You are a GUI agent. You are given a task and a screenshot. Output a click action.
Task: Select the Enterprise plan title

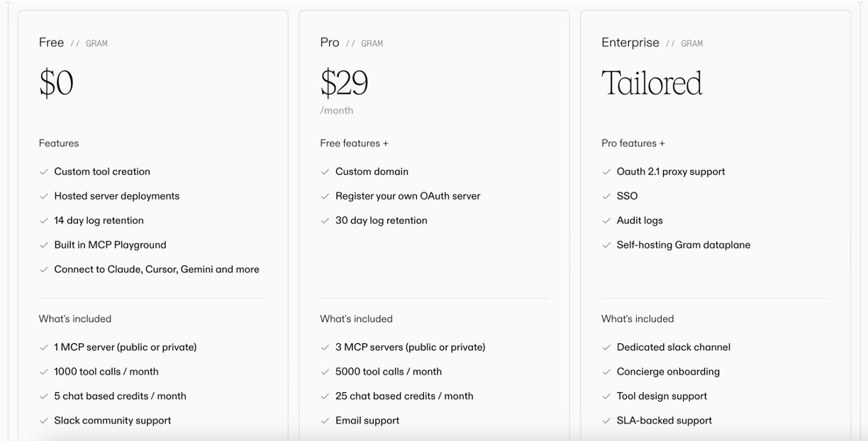tap(630, 43)
